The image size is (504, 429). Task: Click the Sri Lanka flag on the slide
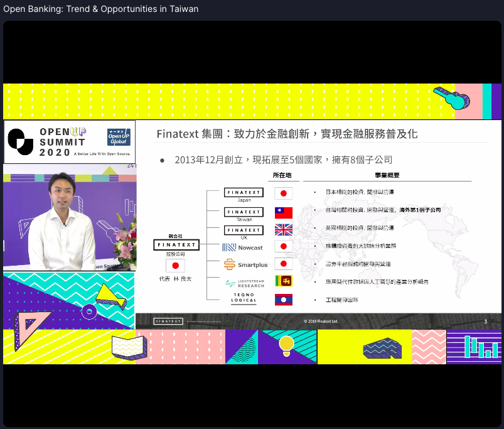(x=282, y=281)
